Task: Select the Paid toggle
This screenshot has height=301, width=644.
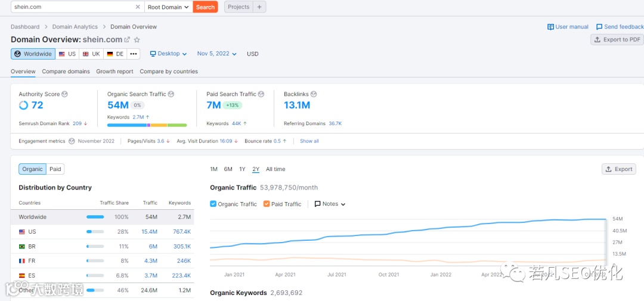Action: (x=55, y=169)
